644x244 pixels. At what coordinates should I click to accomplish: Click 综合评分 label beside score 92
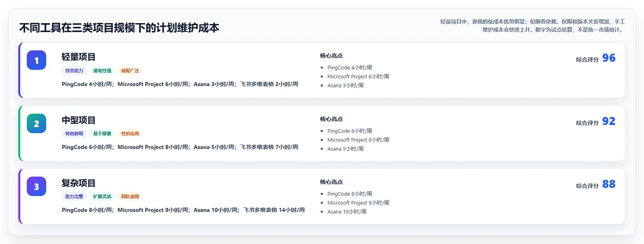coord(587,123)
